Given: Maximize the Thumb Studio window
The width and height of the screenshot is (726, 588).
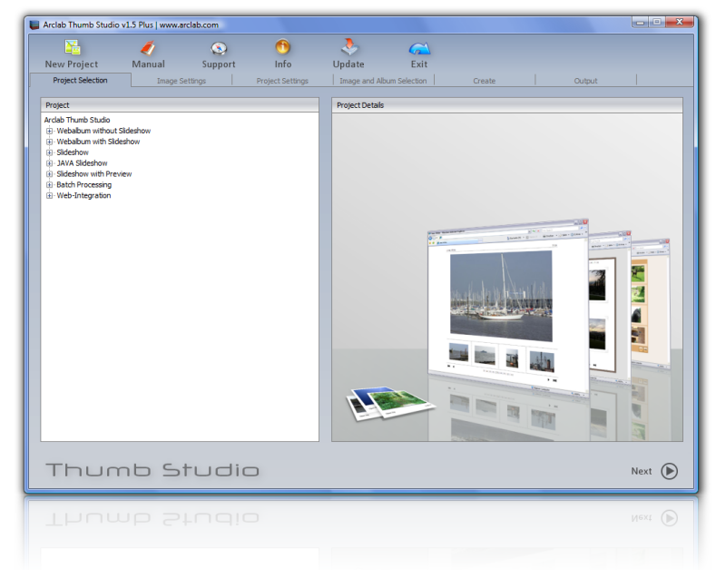Looking at the screenshot, I should (656, 22).
